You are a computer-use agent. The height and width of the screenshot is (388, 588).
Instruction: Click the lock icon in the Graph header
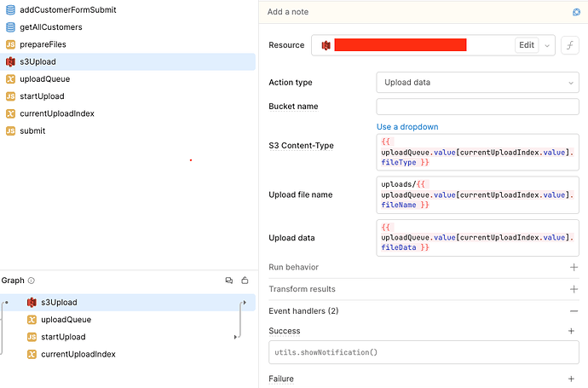pyautogui.click(x=245, y=281)
